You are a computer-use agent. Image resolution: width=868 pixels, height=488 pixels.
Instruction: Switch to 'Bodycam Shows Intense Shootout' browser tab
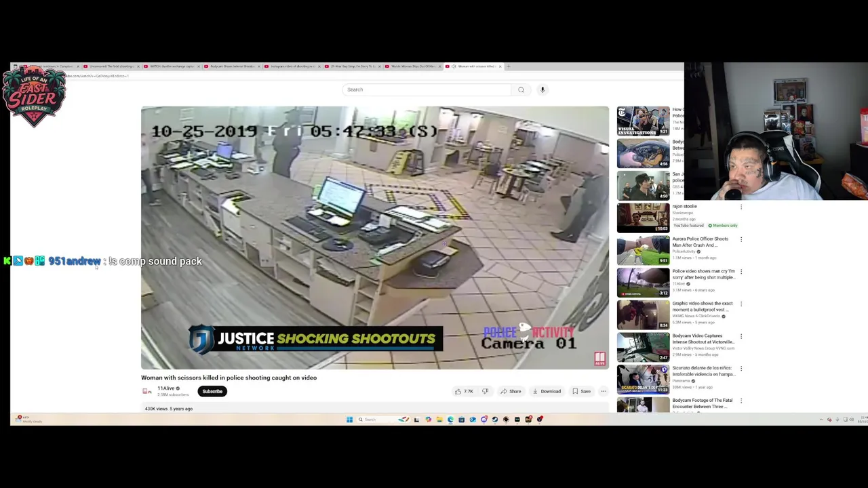click(231, 66)
